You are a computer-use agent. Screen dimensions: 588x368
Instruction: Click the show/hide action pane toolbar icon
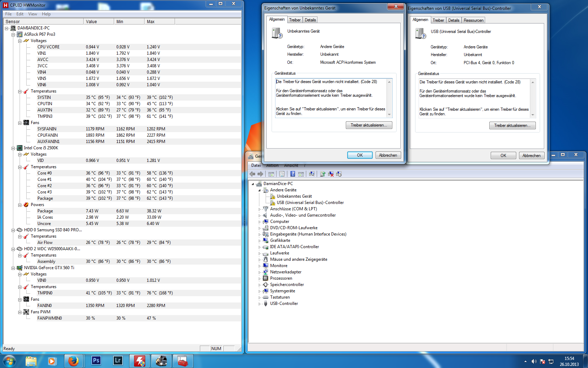tap(301, 174)
